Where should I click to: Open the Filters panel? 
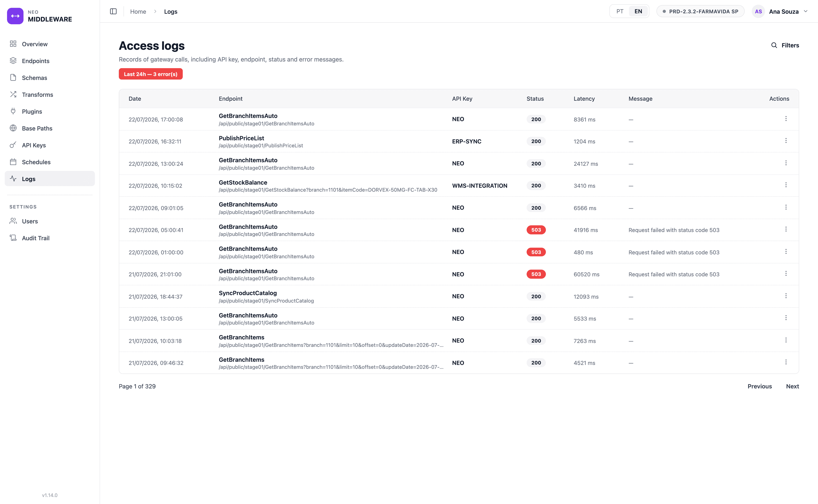[x=785, y=45]
